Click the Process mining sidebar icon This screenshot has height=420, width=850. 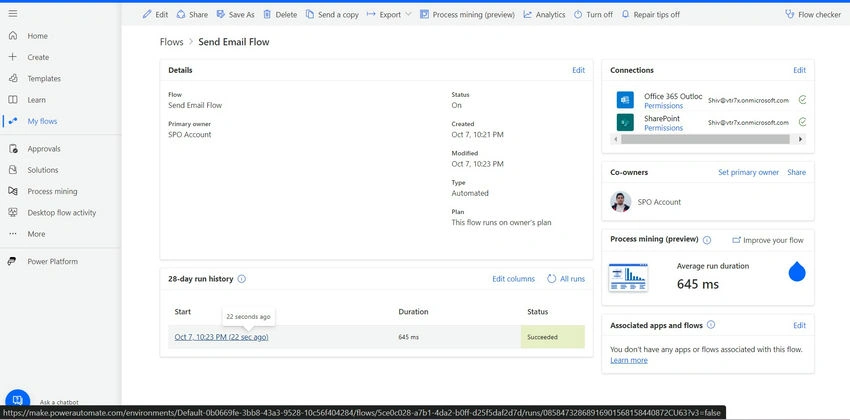point(13,191)
